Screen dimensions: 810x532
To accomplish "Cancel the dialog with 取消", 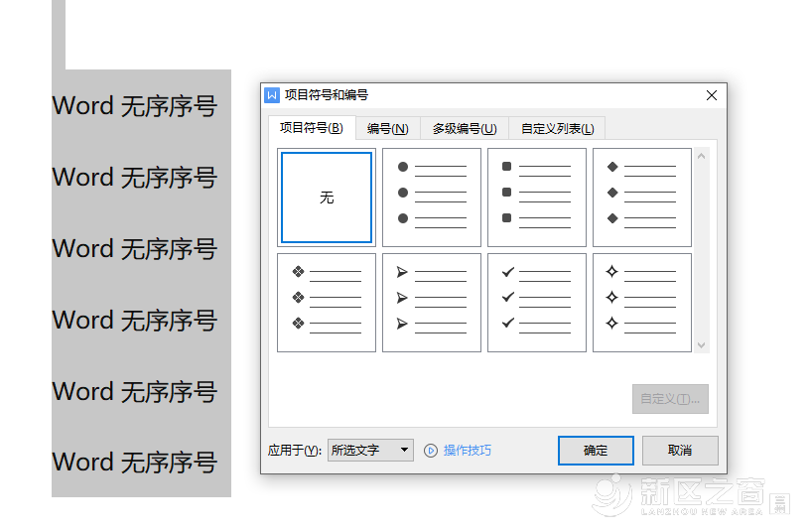I will pos(680,451).
